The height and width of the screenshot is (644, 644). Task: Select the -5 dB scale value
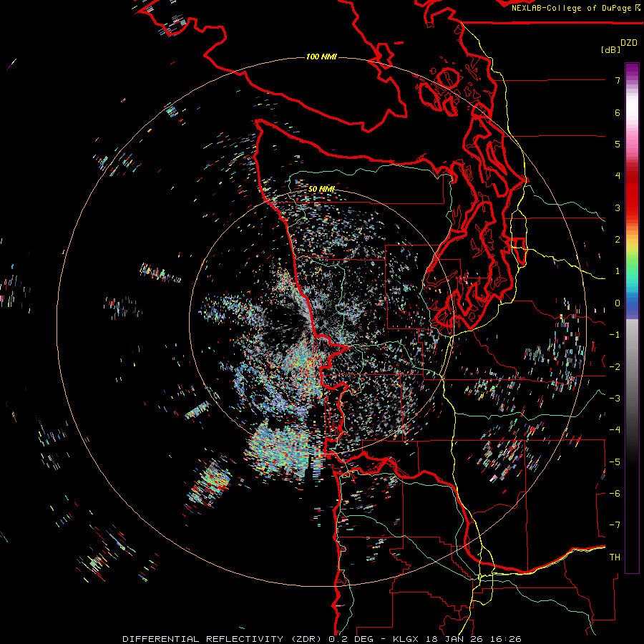tap(615, 462)
